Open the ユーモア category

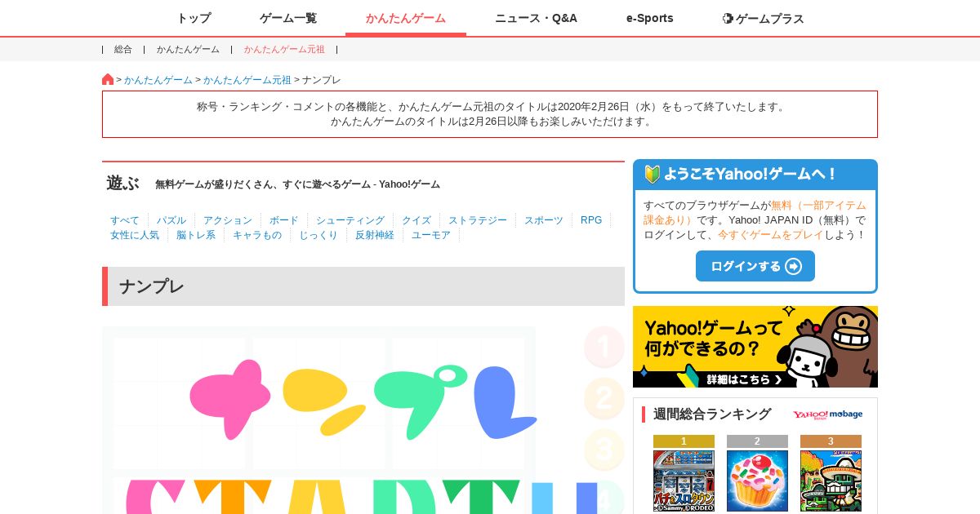coord(431,235)
